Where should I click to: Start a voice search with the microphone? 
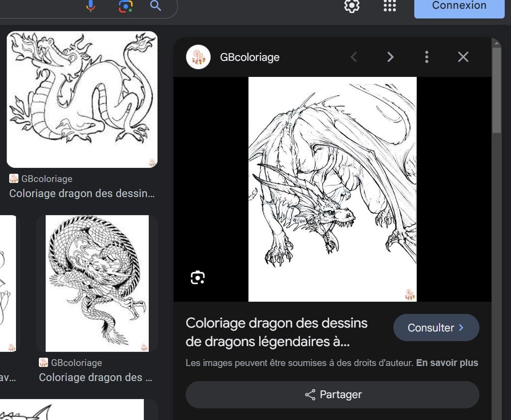click(91, 5)
